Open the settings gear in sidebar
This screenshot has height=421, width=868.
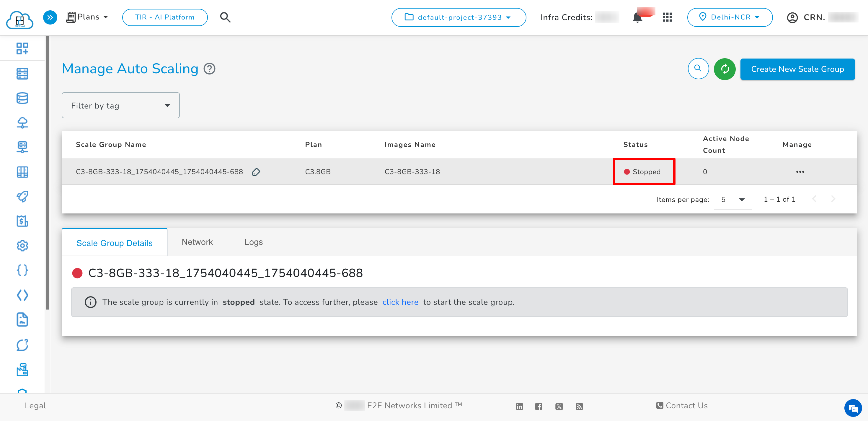22,246
